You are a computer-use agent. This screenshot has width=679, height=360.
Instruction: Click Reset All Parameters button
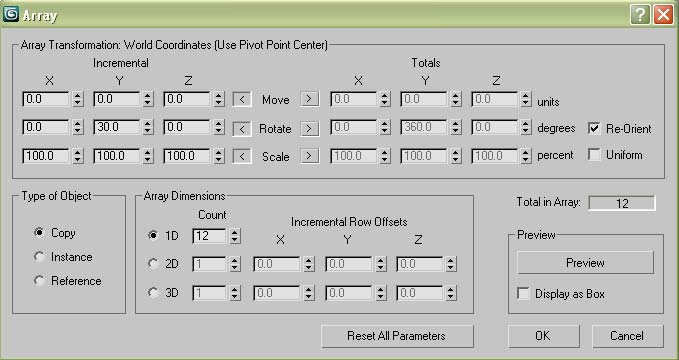(397, 336)
